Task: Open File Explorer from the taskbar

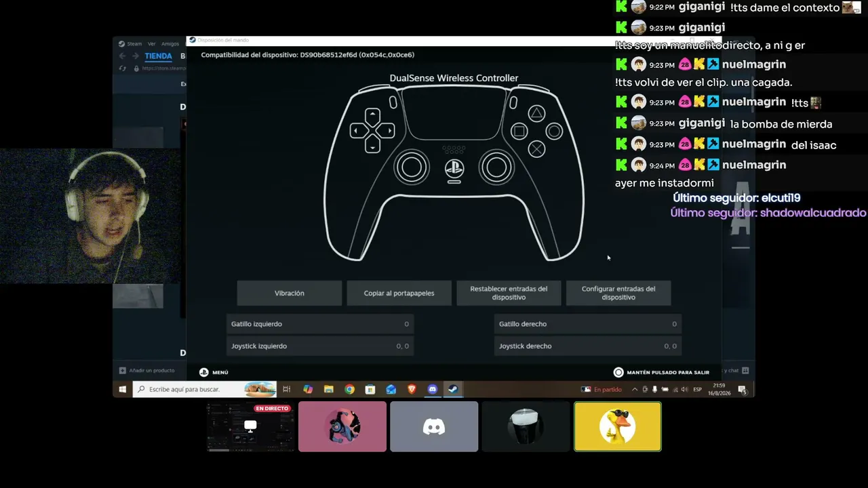Action: [328, 390]
